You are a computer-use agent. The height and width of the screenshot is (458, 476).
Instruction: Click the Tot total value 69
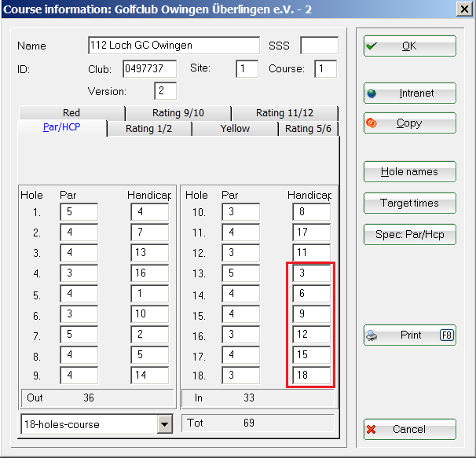click(x=249, y=423)
